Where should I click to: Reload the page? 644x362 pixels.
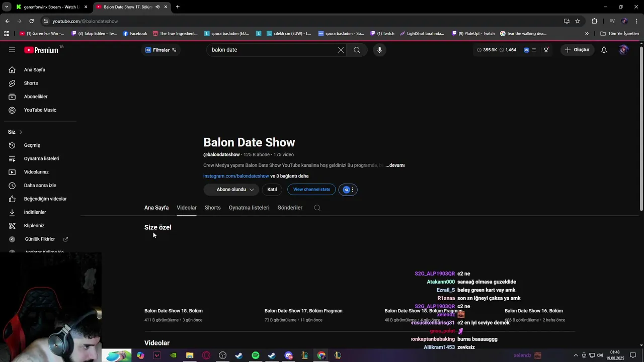pyautogui.click(x=31, y=21)
